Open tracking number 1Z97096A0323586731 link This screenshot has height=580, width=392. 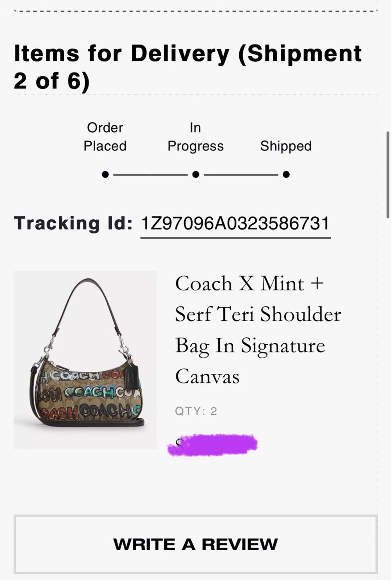pyautogui.click(x=235, y=223)
